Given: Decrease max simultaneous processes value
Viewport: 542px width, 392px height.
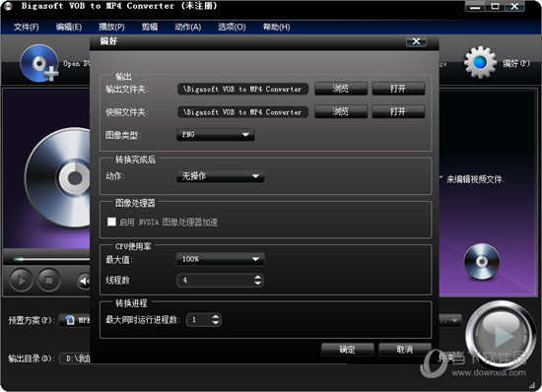Looking at the screenshot, I should [x=216, y=323].
